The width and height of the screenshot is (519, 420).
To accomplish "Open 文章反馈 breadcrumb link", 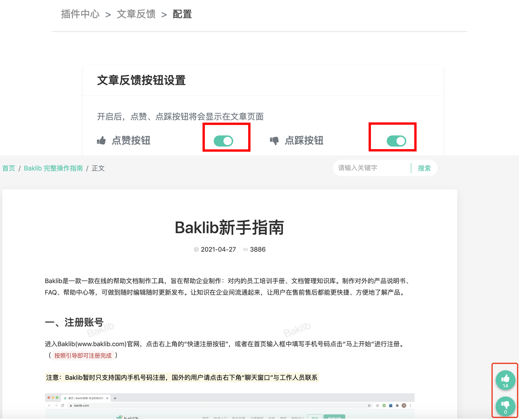I will coord(136,14).
